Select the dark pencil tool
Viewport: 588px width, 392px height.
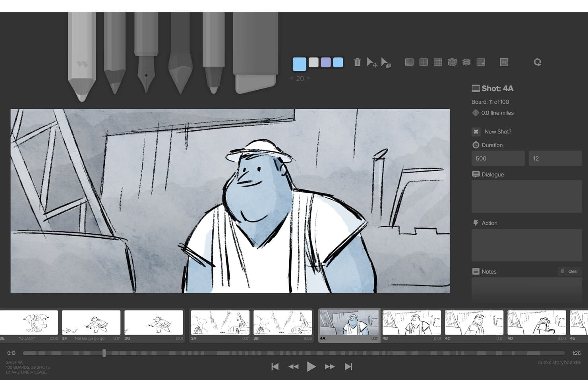(114, 52)
